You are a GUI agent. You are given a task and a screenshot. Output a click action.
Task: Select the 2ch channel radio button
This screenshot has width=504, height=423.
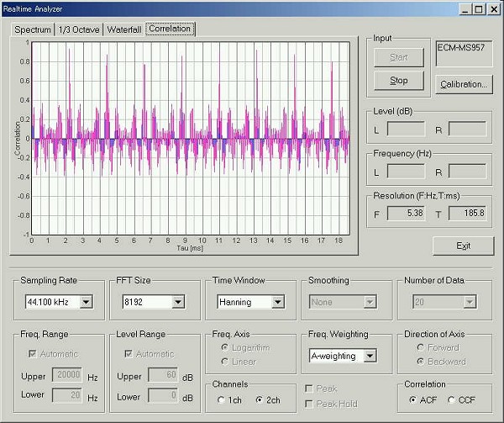pyautogui.click(x=259, y=399)
